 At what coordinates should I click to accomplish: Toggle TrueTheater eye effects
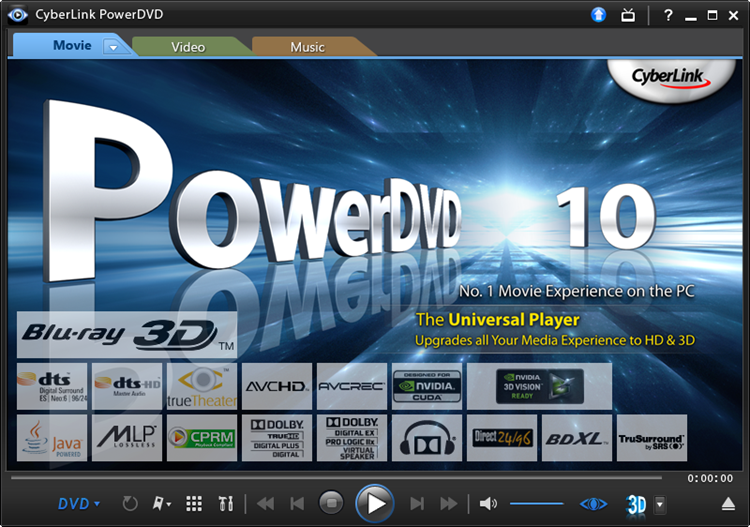[x=594, y=504]
